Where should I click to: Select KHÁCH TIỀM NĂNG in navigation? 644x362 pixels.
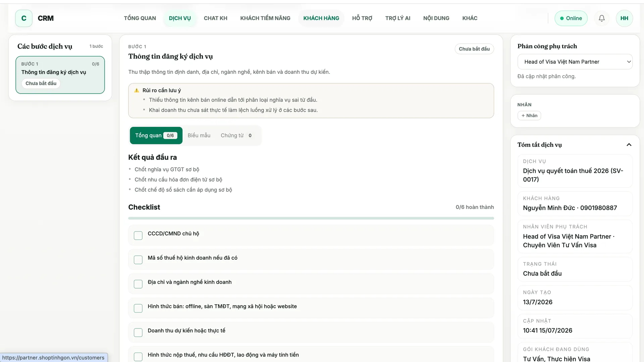[x=265, y=18]
